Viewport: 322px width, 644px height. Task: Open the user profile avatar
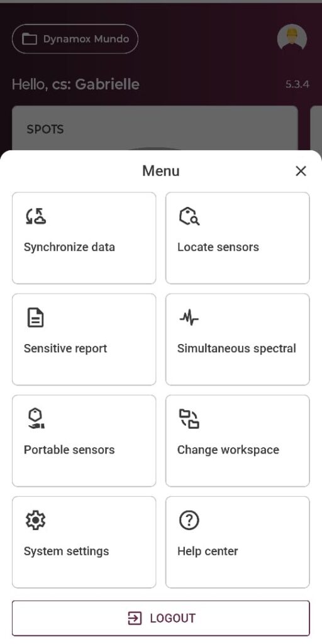[x=292, y=39]
